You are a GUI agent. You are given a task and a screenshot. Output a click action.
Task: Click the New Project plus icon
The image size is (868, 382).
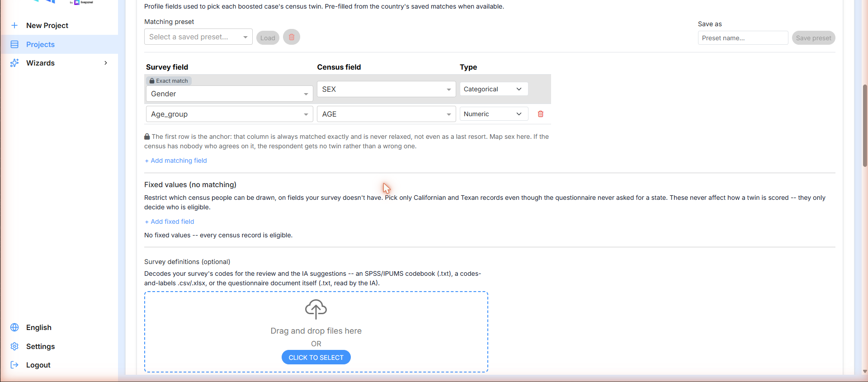14,25
